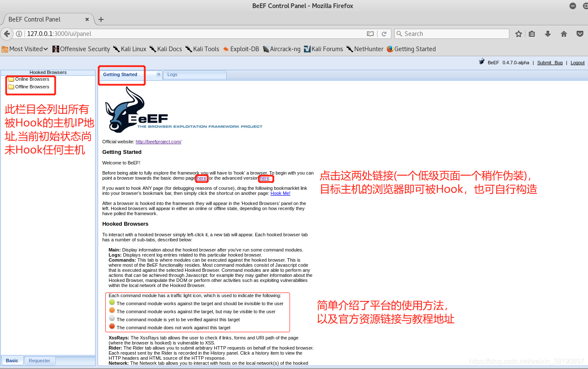Reload the current page
This screenshot has width=588, height=369.
coord(384,34)
